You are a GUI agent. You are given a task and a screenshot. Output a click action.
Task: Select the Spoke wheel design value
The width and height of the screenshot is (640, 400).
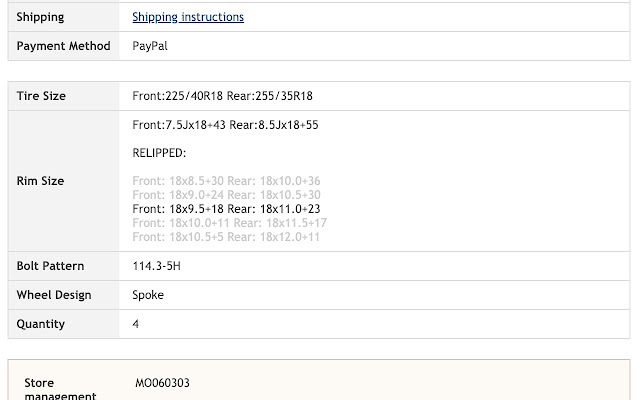pyautogui.click(x=148, y=295)
